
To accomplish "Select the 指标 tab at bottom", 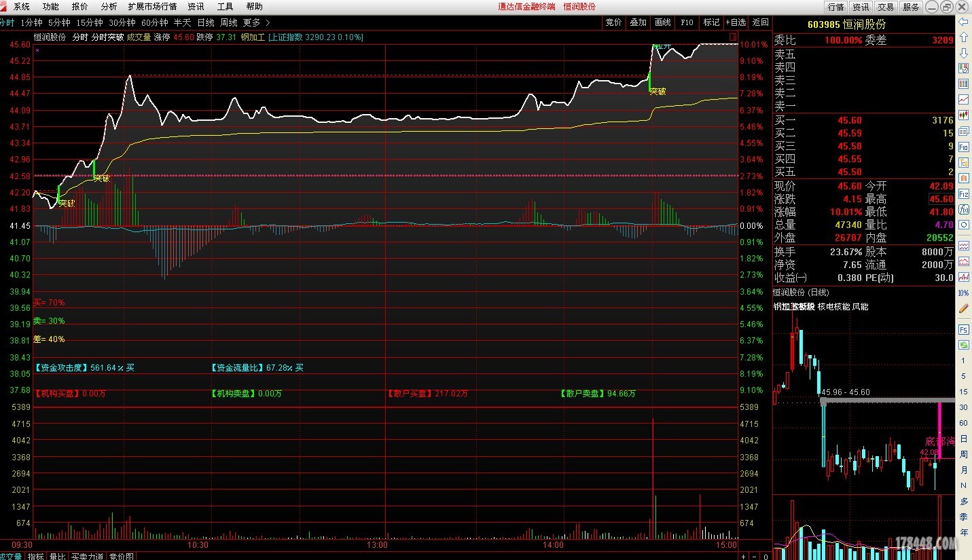I will pyautogui.click(x=35, y=556).
